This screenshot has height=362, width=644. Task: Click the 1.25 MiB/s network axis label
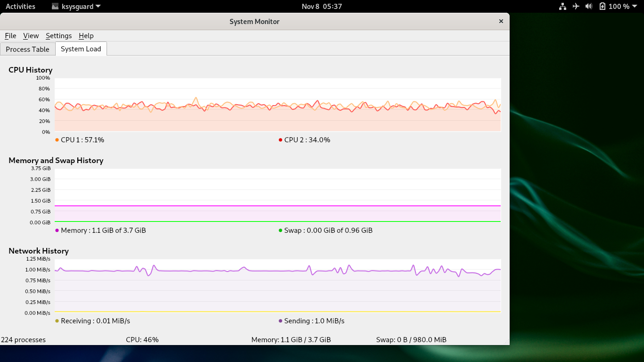point(38,259)
